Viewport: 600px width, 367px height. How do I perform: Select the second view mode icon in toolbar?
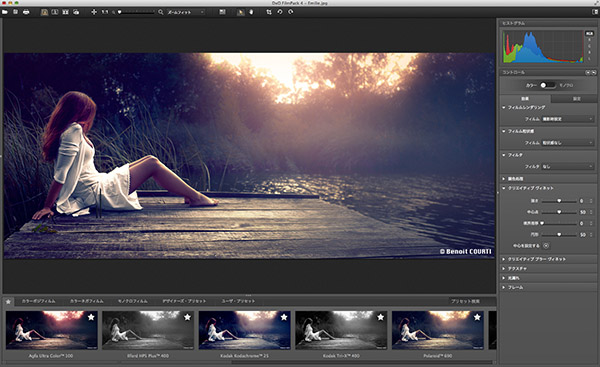click(55, 12)
